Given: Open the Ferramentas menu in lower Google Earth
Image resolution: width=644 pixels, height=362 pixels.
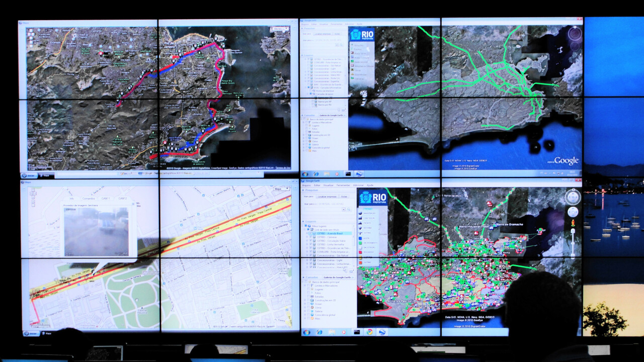Looking at the screenshot, I should (x=343, y=185).
